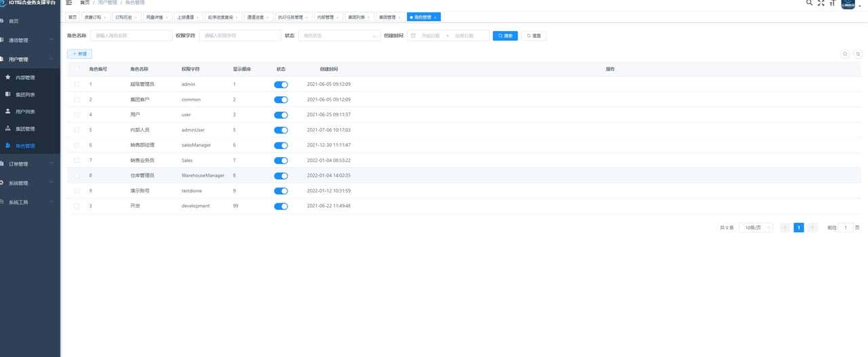Click the user avatar in header

coord(848,4)
